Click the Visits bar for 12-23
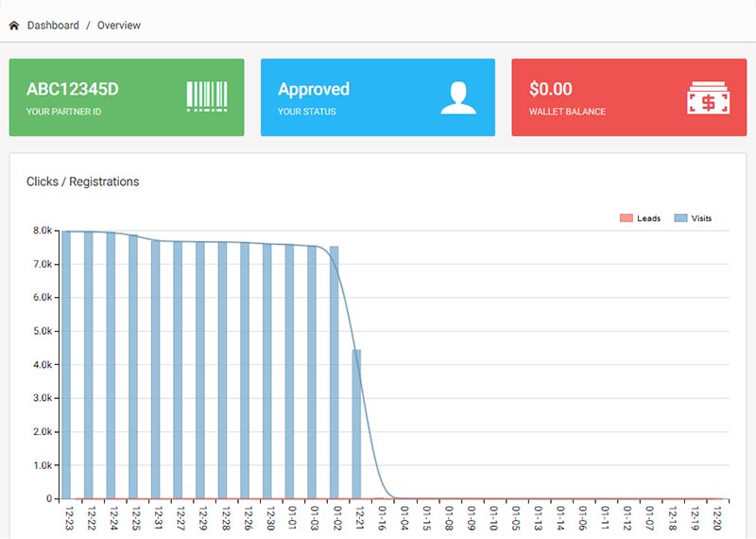Screen dimensions: 756x539 click(66, 364)
